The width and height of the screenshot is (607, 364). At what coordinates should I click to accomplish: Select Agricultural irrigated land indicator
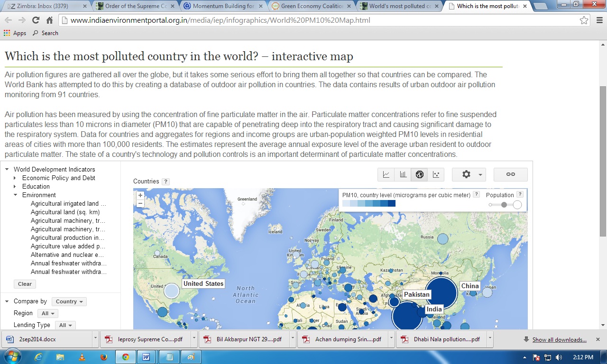pos(68,203)
